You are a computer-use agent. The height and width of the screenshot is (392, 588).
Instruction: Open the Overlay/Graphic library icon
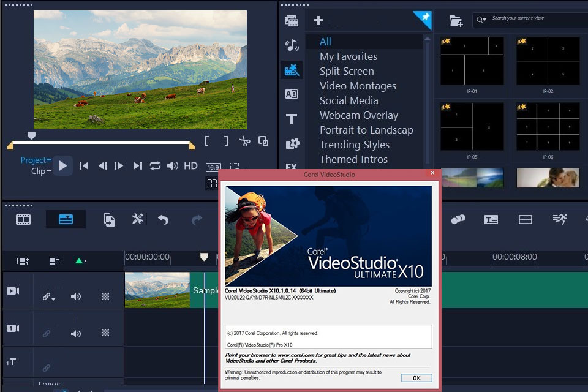293,143
